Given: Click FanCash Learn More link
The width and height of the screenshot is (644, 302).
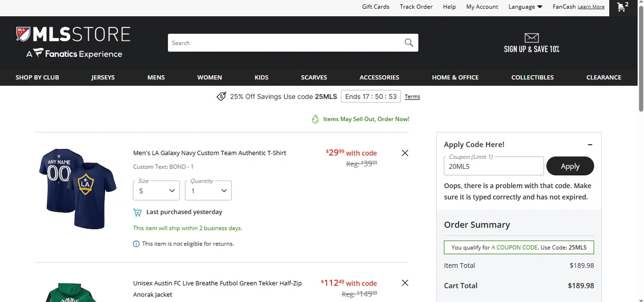Looking at the screenshot, I should (591, 7).
